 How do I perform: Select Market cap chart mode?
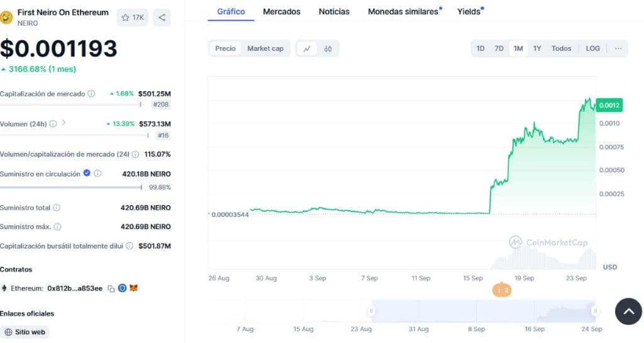(265, 48)
